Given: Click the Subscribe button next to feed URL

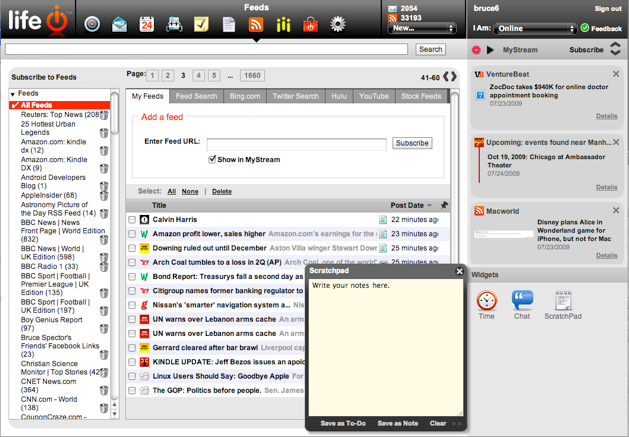Looking at the screenshot, I should pos(412,143).
